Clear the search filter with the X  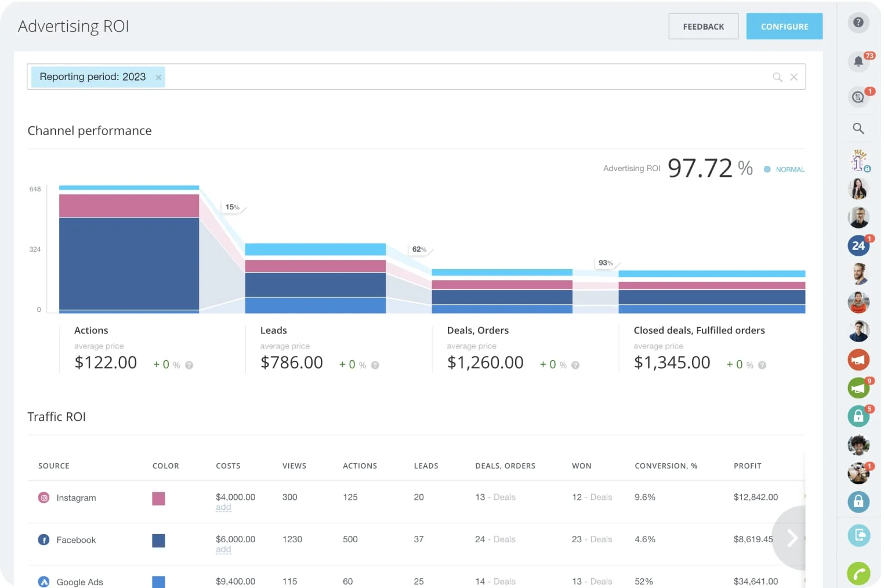pyautogui.click(x=794, y=77)
